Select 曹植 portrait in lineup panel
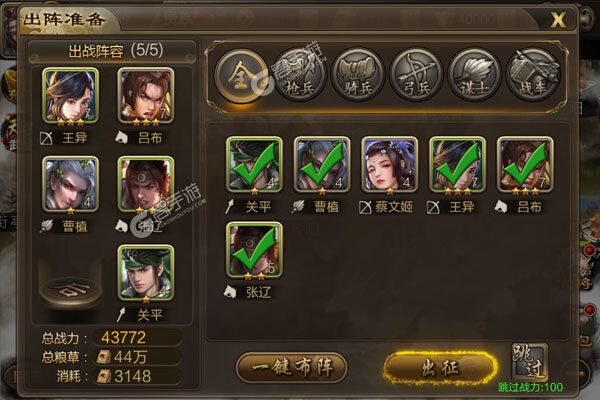 pyautogui.click(x=71, y=184)
